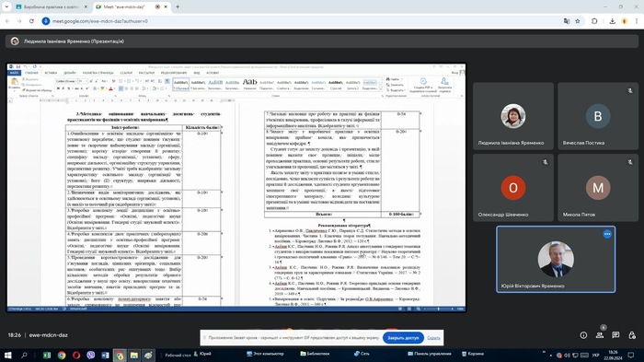Open the chat with everyone icon
Viewport: 644px width, 362px height.
tap(615, 335)
